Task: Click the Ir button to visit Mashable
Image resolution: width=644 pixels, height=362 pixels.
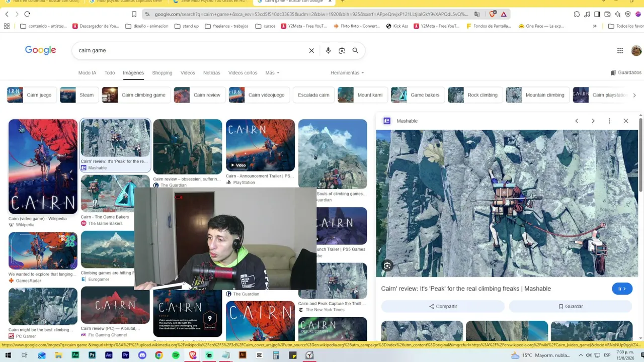Action: click(x=622, y=289)
